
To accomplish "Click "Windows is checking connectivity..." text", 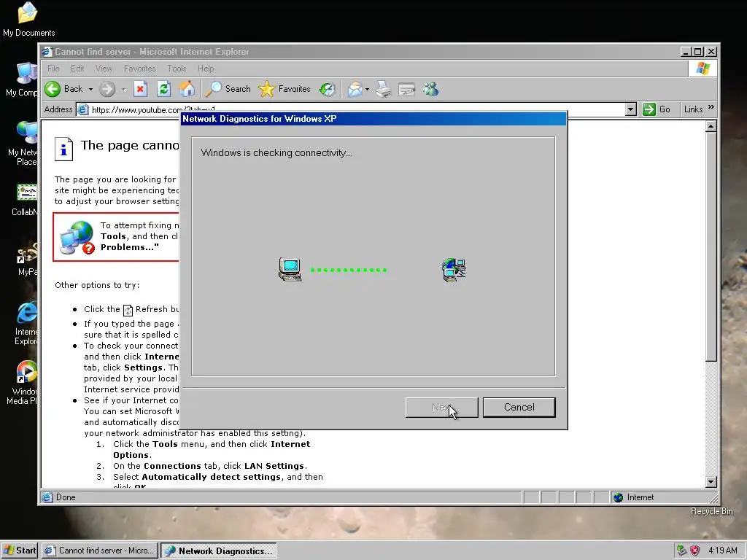I will (x=276, y=153).
